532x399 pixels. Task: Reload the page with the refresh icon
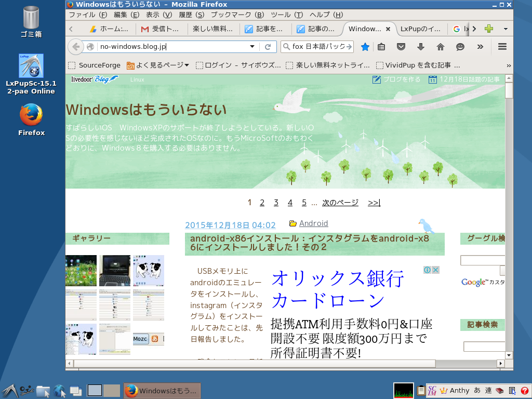pyautogui.click(x=268, y=47)
